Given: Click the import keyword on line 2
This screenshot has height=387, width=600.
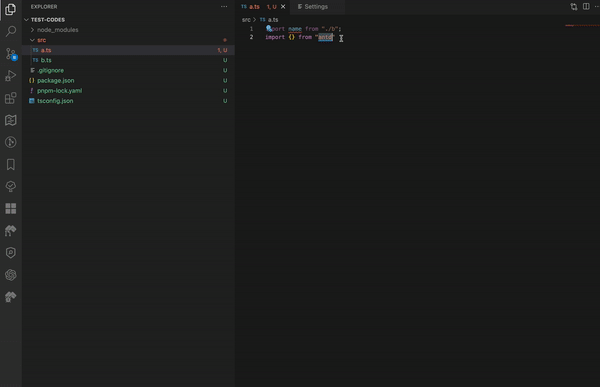Looking at the screenshot, I should pyautogui.click(x=275, y=37).
